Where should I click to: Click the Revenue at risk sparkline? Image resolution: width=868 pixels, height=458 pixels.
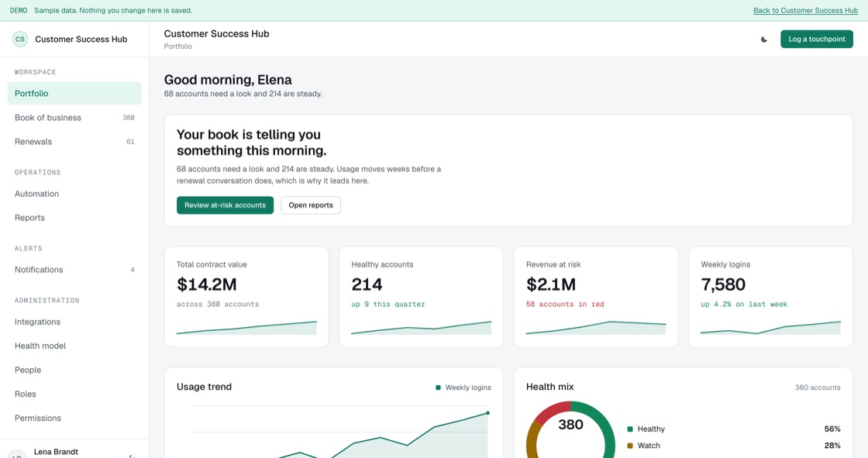pyautogui.click(x=596, y=327)
